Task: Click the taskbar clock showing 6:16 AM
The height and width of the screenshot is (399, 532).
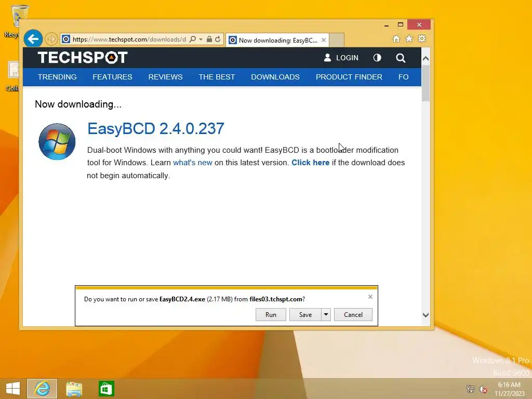Action: click(509, 389)
